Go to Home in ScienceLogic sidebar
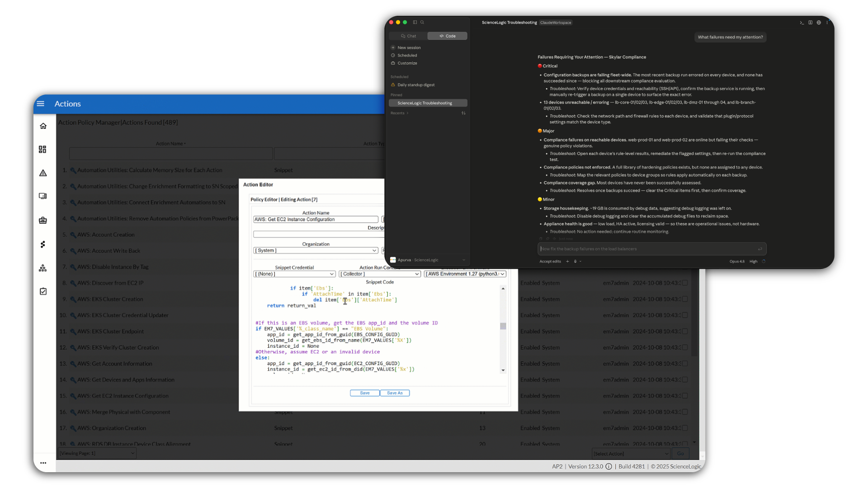Image resolution: width=868 pixels, height=488 pixels. 43,126
